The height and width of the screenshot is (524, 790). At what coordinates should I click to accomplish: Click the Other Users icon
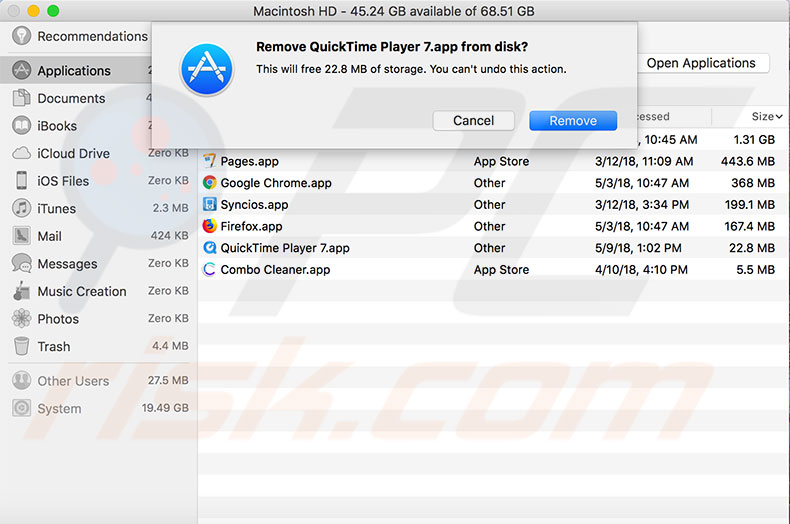21,380
